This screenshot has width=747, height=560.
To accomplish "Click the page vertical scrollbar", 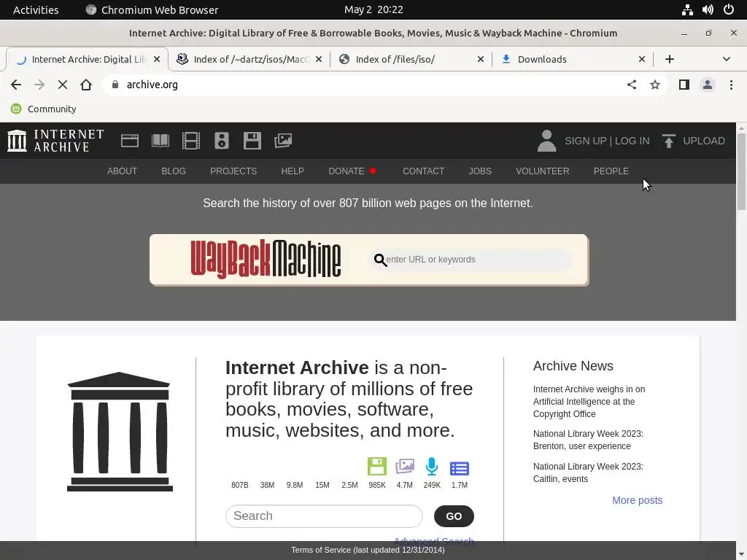I will coord(741,171).
